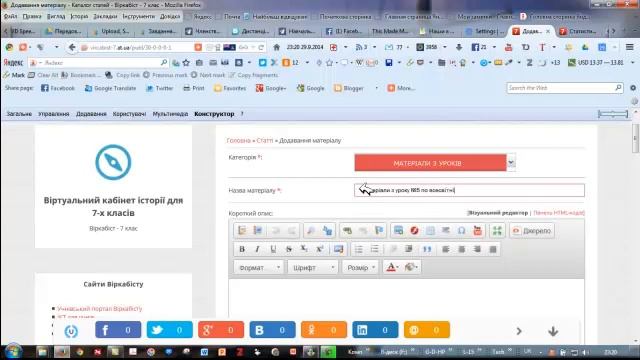Share page on Twitter counter button
This screenshot has width=640, height=360.
pos(169,330)
